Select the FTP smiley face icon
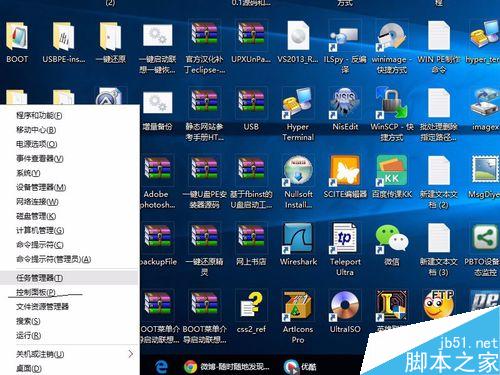Image resolution: width=500 pixels, height=375 pixels. (439, 305)
